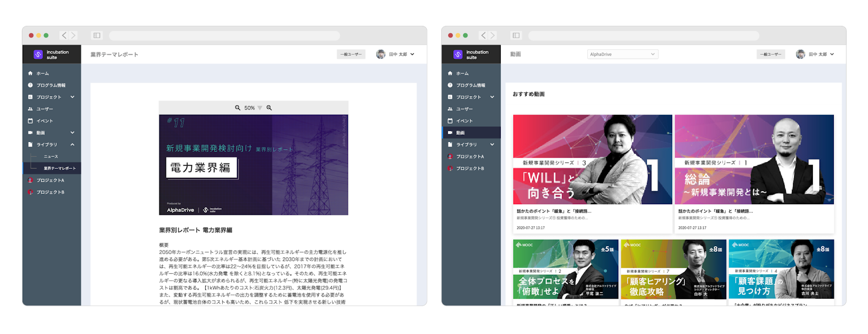Screen dimensions: 868x334
Task: Click the 業界別レポート 電力業界編 heading text
Action: tap(196, 230)
